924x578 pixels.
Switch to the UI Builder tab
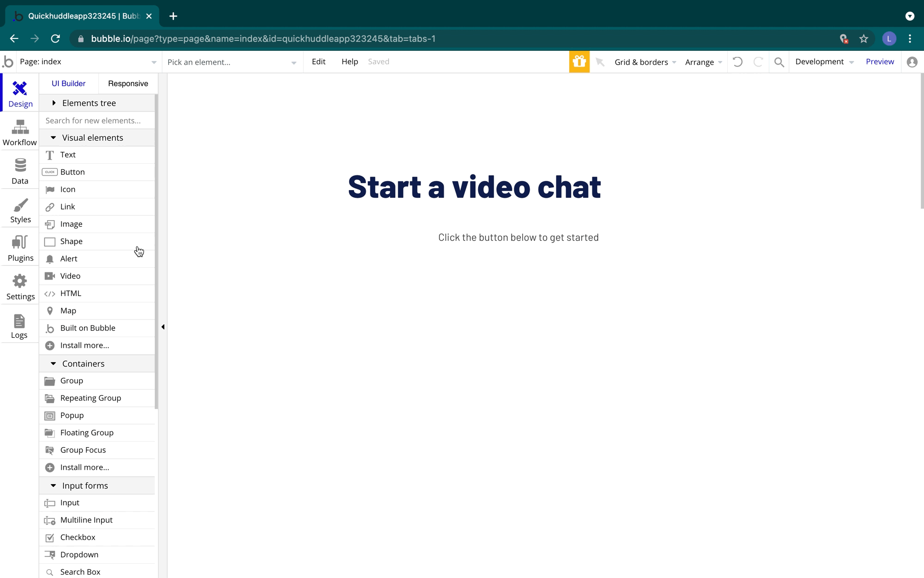(x=68, y=84)
